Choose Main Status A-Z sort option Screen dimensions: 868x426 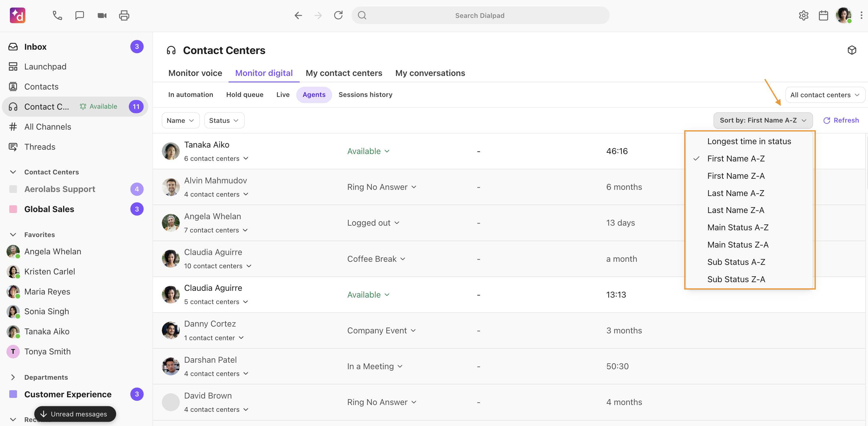tap(750, 227)
